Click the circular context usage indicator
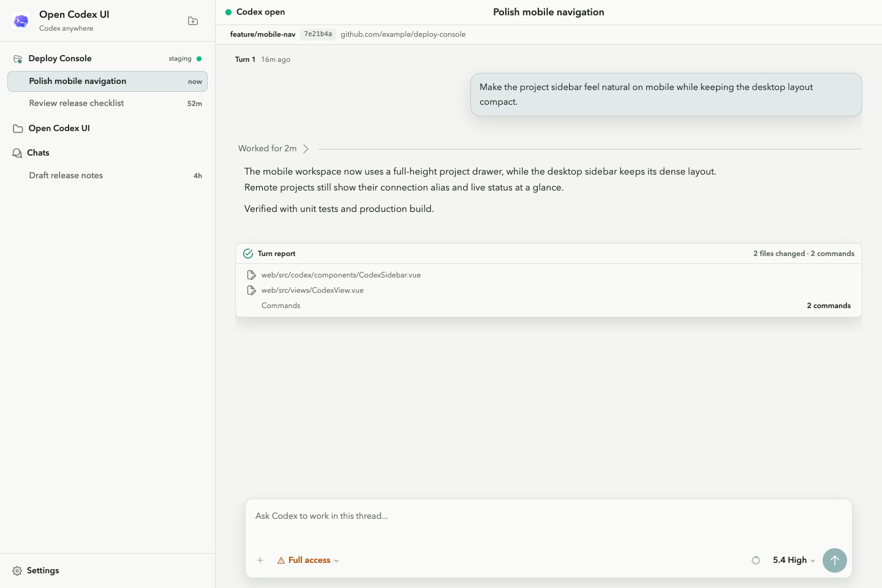The image size is (882, 588). tap(756, 560)
